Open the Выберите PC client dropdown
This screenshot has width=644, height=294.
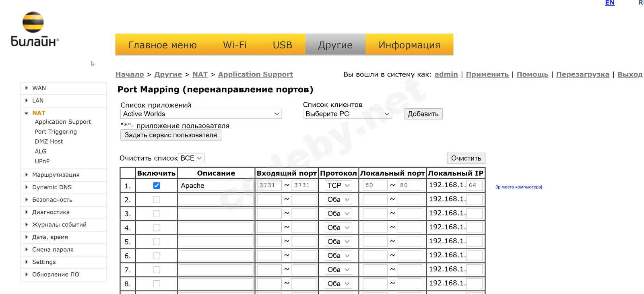347,114
